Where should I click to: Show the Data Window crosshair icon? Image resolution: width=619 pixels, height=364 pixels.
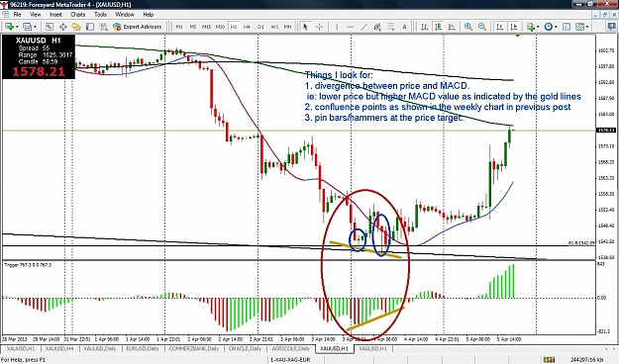click(62, 27)
